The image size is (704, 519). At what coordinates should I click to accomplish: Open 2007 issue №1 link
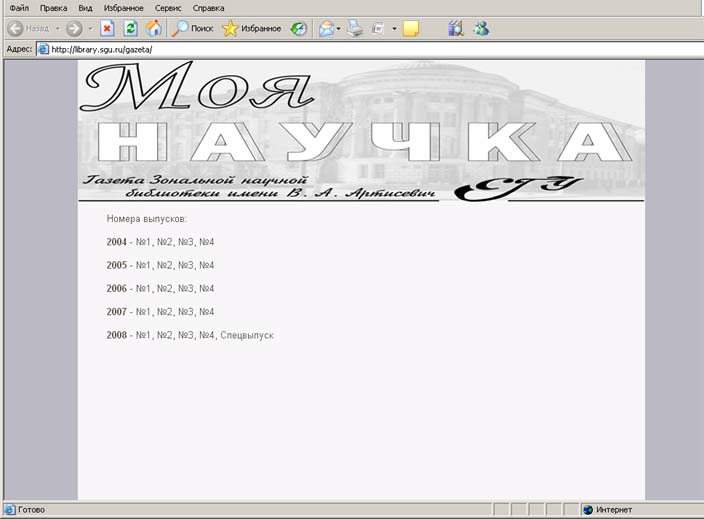tap(143, 312)
